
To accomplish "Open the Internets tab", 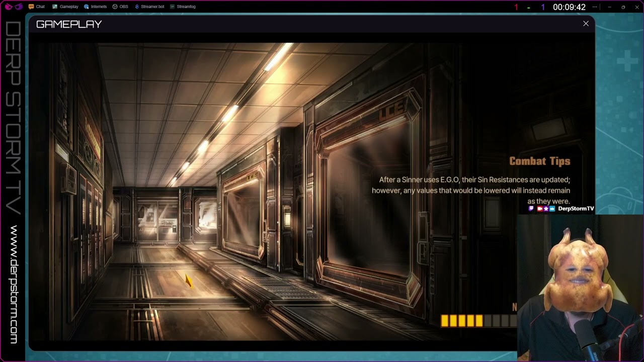I will (x=95, y=7).
